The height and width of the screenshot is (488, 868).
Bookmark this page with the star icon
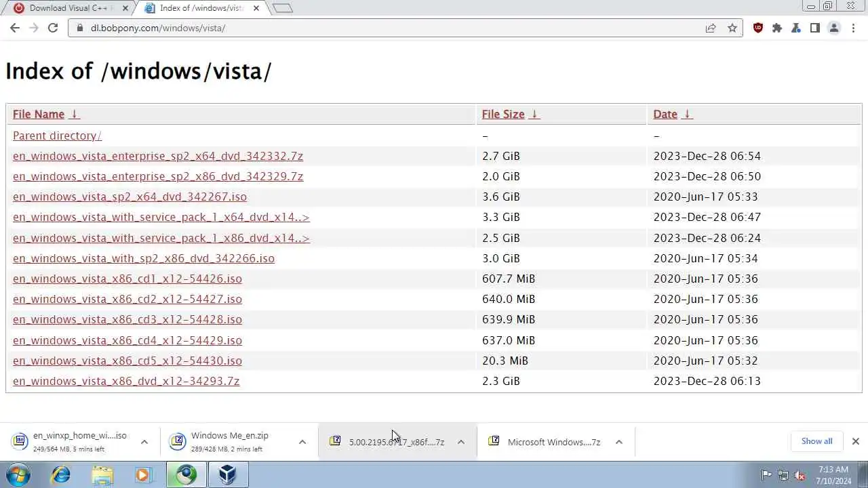[x=732, y=28]
